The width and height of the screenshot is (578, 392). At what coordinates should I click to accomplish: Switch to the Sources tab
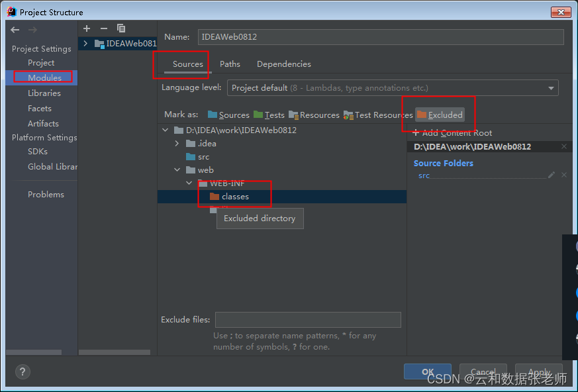tap(187, 64)
